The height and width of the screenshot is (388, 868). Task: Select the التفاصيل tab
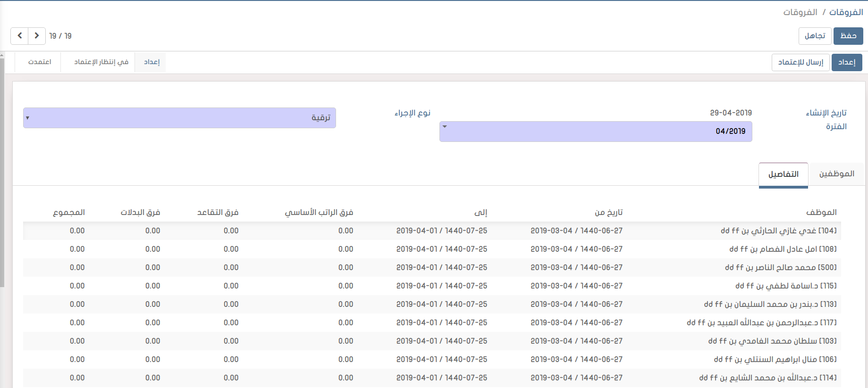(x=783, y=174)
